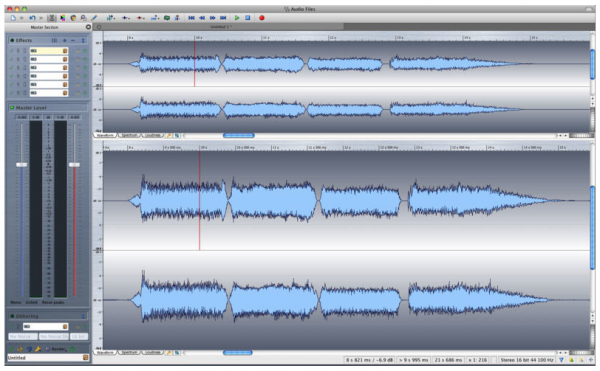This screenshot has width=600, height=371.
Task: Click the plus icon in Effects header
Action: point(65,40)
